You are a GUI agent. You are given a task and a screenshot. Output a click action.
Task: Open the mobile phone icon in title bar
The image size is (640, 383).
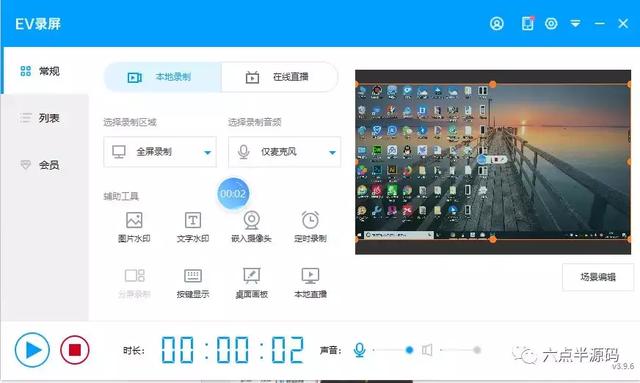click(527, 23)
